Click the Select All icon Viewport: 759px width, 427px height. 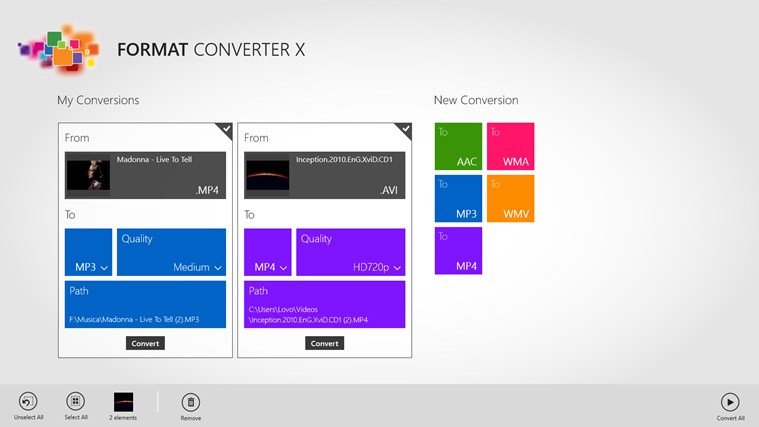76,401
